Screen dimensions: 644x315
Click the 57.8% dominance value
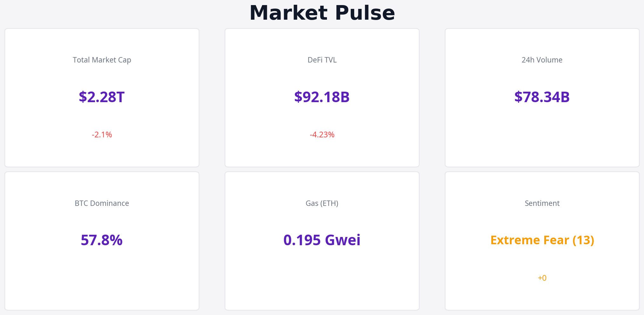pyautogui.click(x=102, y=240)
